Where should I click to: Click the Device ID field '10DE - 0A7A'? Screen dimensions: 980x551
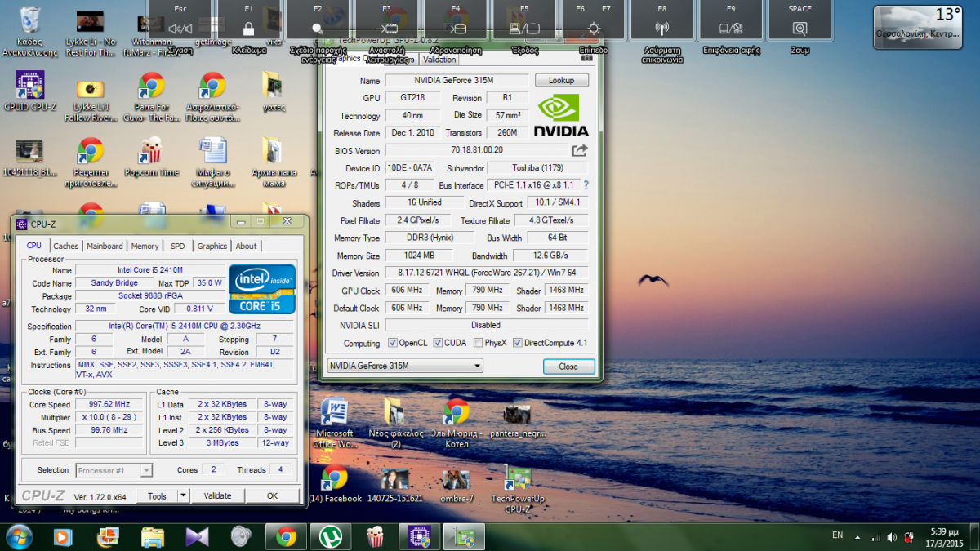(x=409, y=168)
